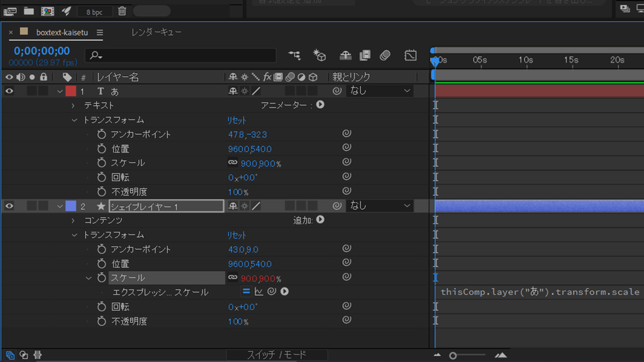Toggle visibility of シェイプレイヤー 1
This screenshot has width=644, height=362.
(9, 206)
